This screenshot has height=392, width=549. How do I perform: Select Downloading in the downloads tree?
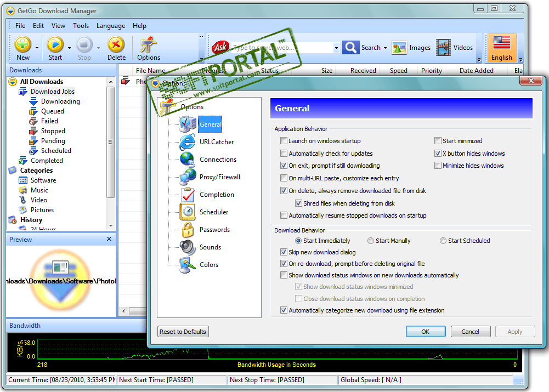click(x=60, y=101)
